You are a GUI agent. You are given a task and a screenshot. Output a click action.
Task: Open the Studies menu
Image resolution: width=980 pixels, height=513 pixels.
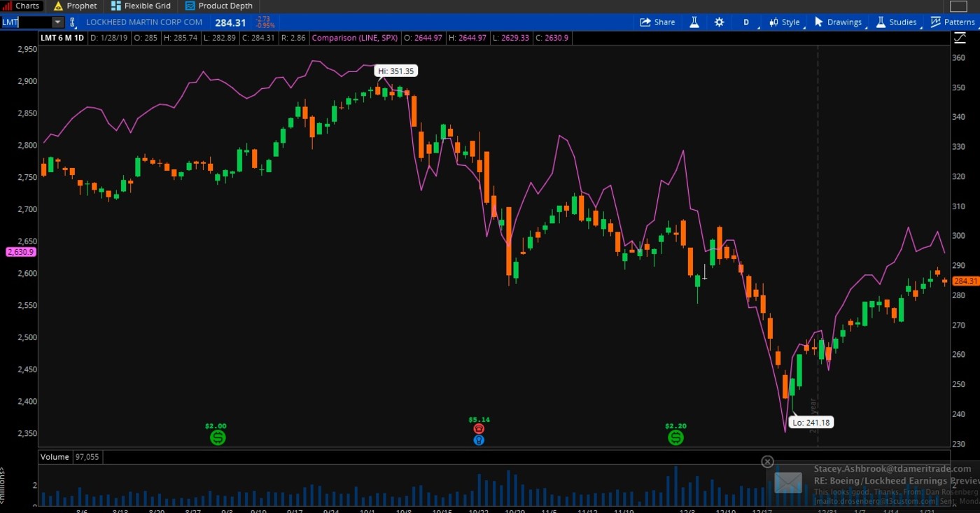[x=896, y=22]
